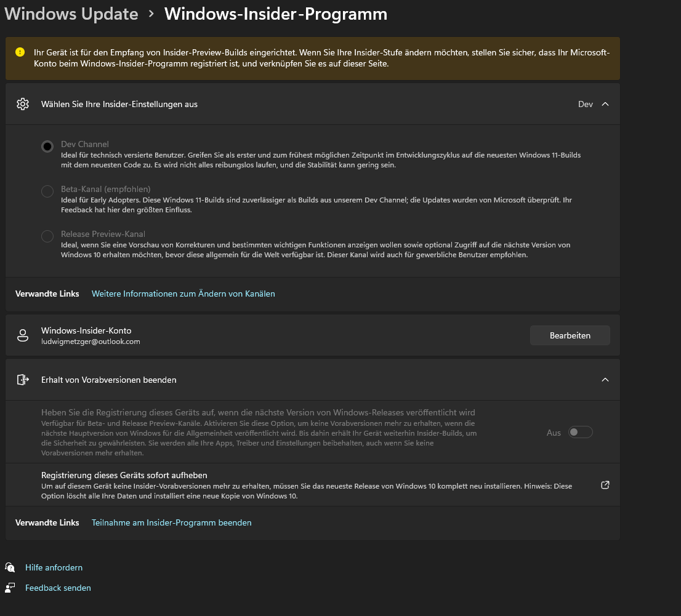Select the Dev Channel radio button

click(47, 146)
